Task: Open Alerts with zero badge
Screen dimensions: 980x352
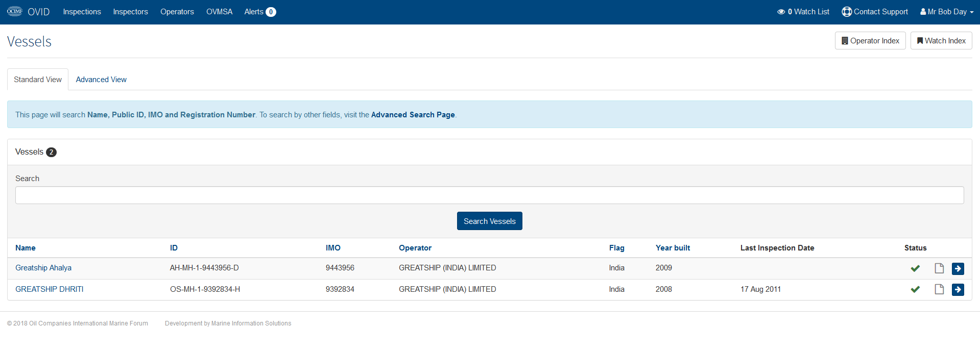Action: click(260, 12)
